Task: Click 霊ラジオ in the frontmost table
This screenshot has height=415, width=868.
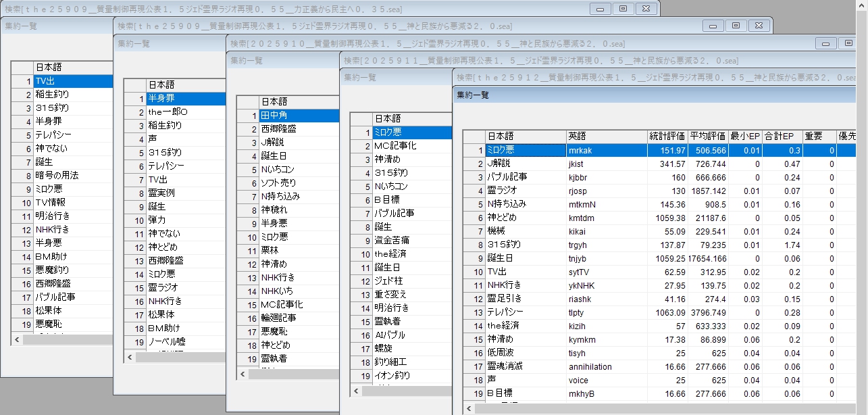Action: tap(525, 191)
